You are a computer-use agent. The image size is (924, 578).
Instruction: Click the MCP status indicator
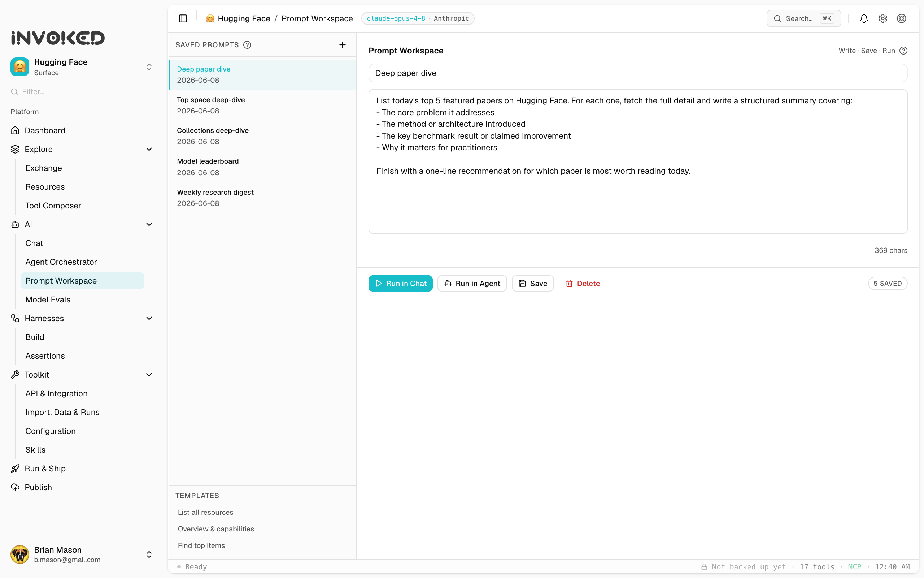[854, 567]
